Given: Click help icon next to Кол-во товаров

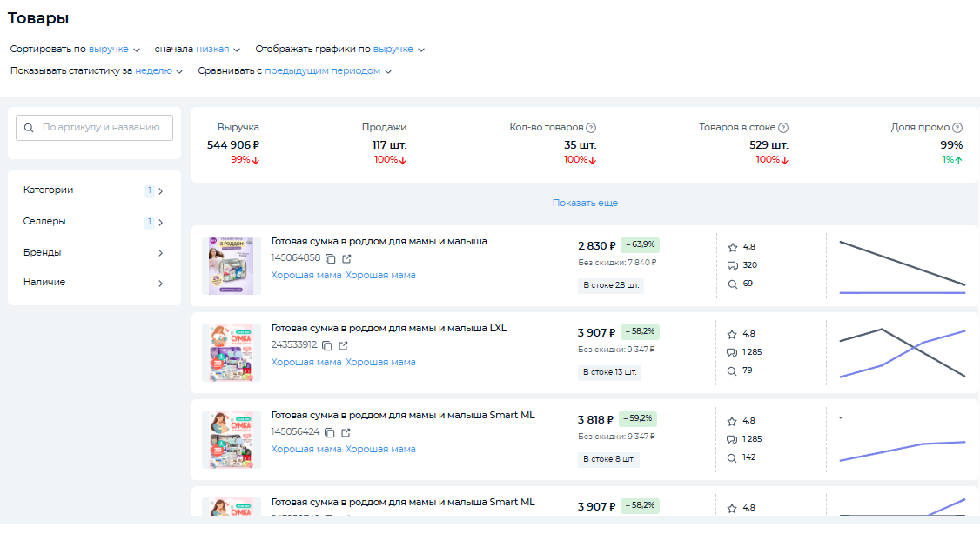Looking at the screenshot, I should coord(591,128).
